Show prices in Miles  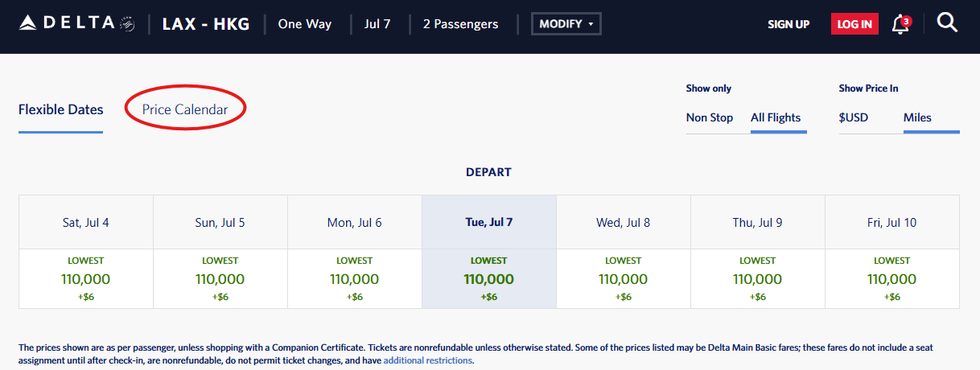[x=917, y=117]
